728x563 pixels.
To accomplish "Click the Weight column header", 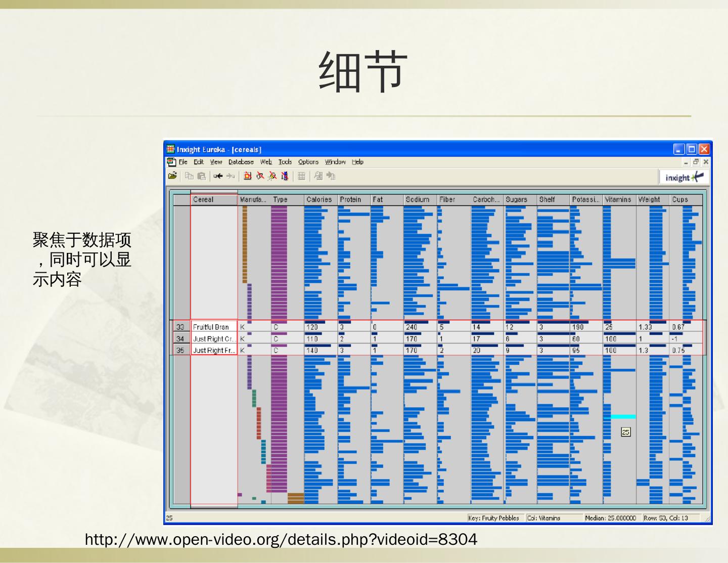I will click(653, 199).
